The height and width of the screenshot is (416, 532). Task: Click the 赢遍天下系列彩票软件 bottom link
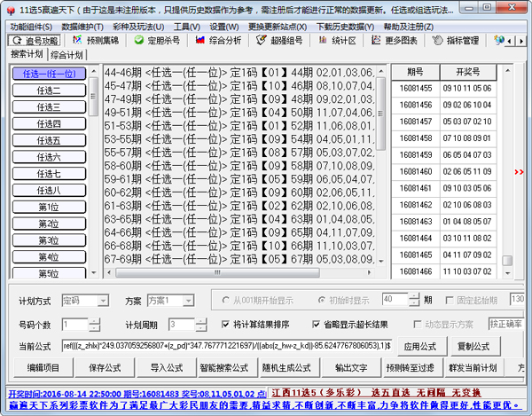(x=263, y=404)
